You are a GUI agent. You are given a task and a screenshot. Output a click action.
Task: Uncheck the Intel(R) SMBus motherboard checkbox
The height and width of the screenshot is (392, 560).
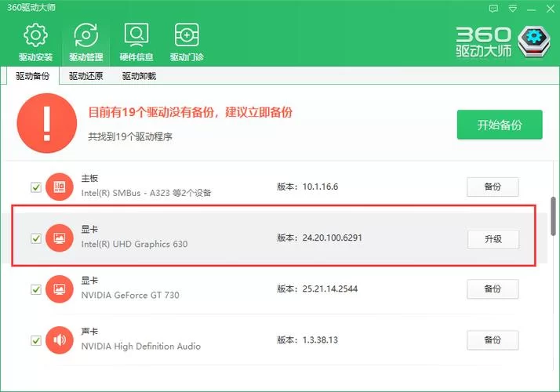tap(36, 187)
